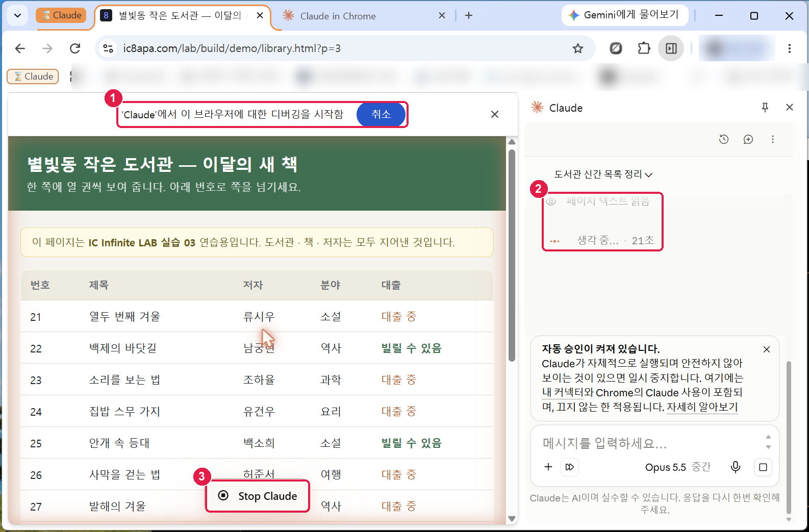Screen dimensions: 809x532
Task: Click the Stop Claude button
Action: (258, 496)
